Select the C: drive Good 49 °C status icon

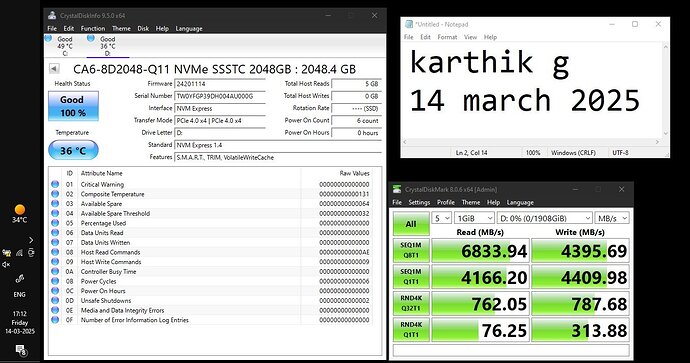(49, 38)
